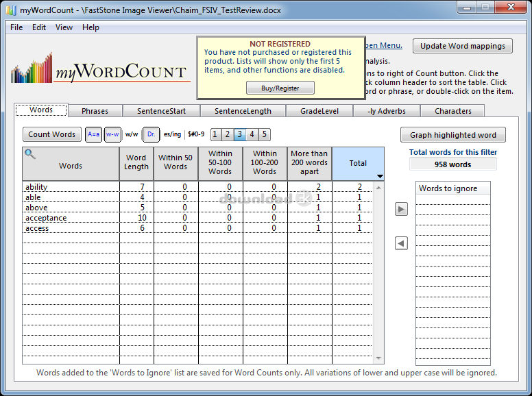Sort table by Words column header
The image size is (532, 396).
click(x=71, y=164)
